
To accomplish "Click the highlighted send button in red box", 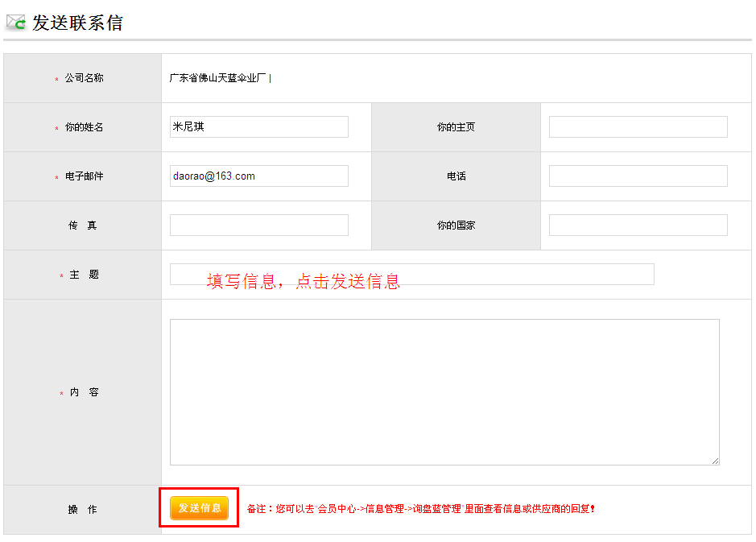I will (x=198, y=507).
